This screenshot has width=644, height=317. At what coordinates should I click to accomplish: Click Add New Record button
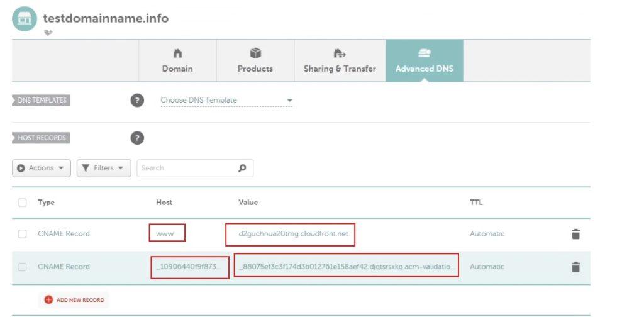[x=74, y=300]
